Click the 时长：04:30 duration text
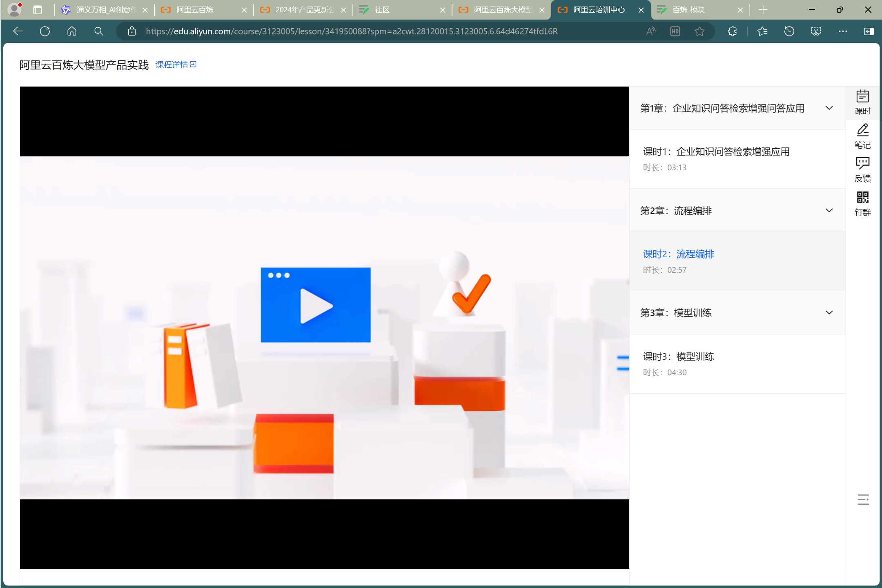 pos(665,372)
